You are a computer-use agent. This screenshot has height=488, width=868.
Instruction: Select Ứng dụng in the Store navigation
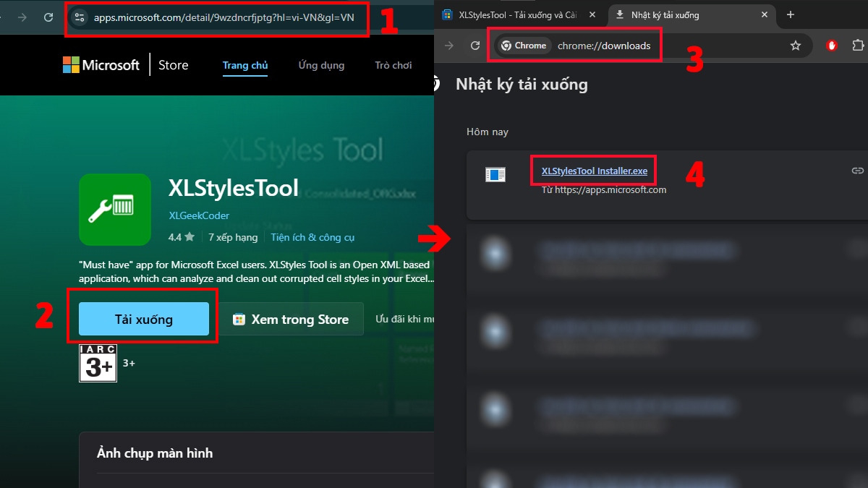[320, 65]
